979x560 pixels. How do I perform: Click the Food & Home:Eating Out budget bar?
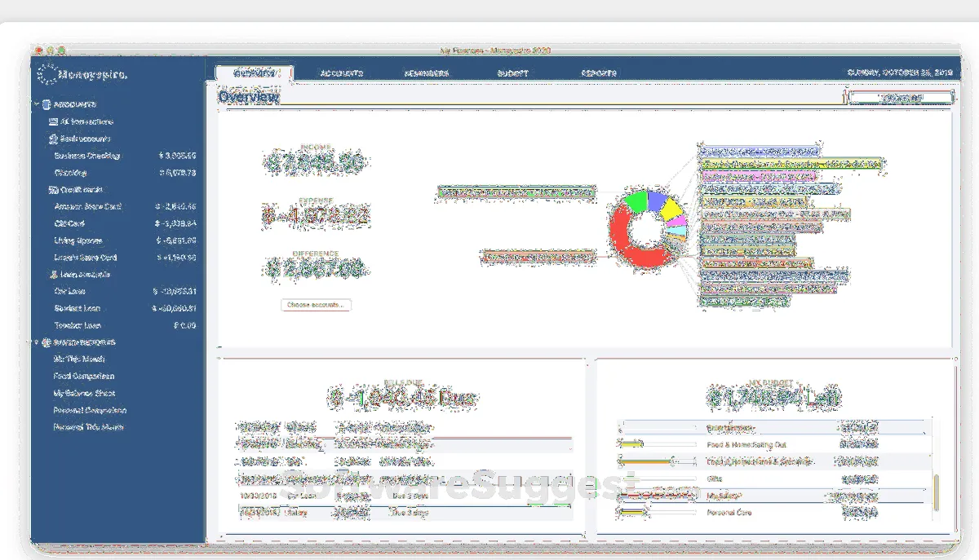[x=658, y=444]
